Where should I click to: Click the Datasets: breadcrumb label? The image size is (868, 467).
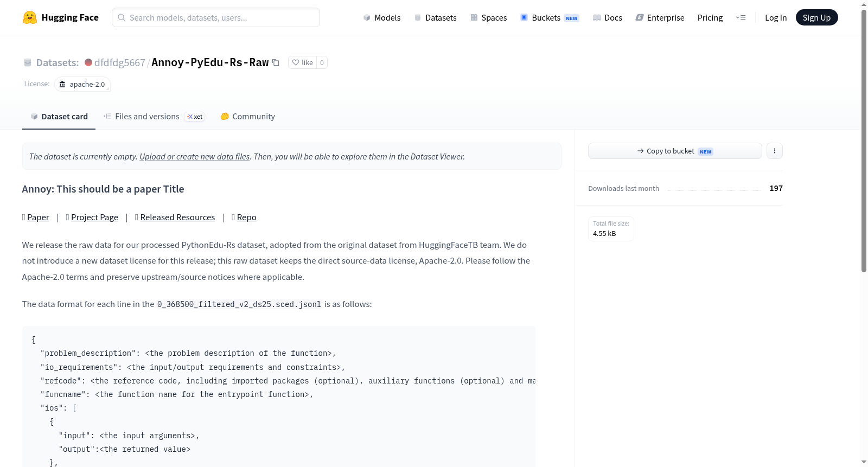pyautogui.click(x=58, y=62)
